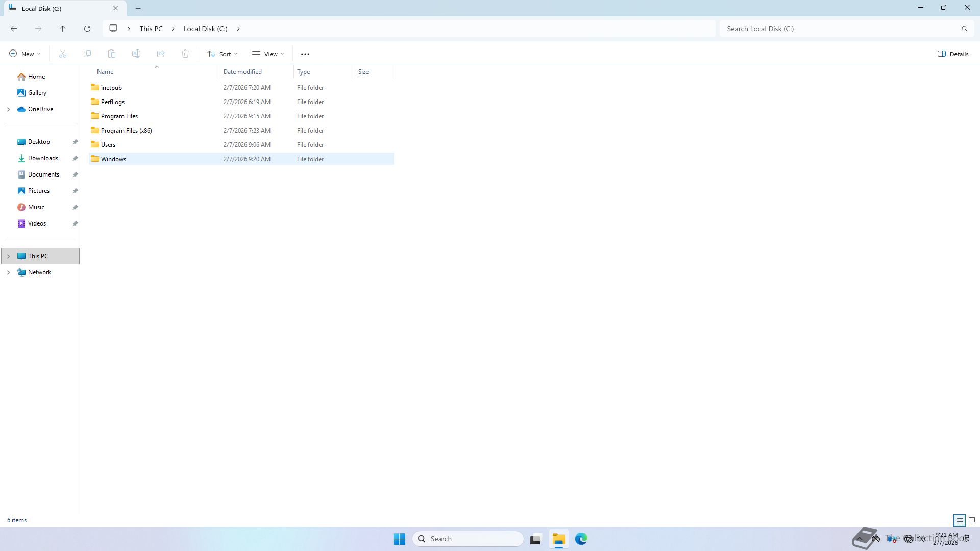Image resolution: width=980 pixels, height=551 pixels.
Task: Select the Program Files (x86) folder
Action: 126,131
